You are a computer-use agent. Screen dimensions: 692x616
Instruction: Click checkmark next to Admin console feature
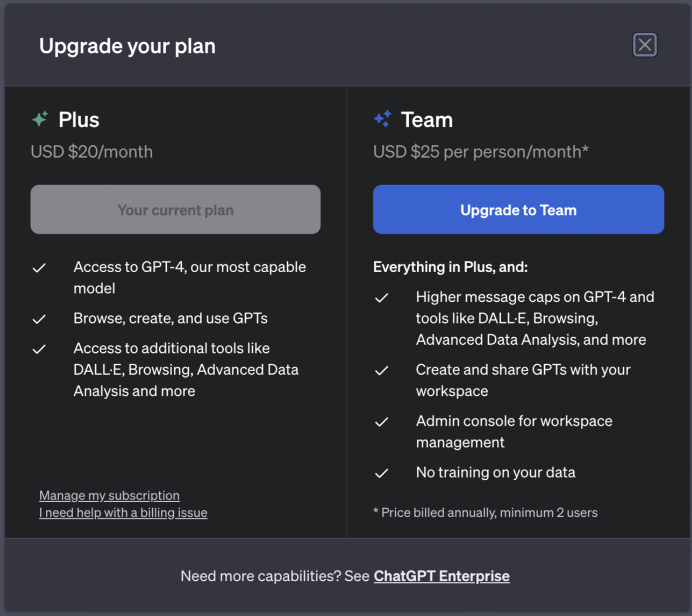click(x=381, y=422)
